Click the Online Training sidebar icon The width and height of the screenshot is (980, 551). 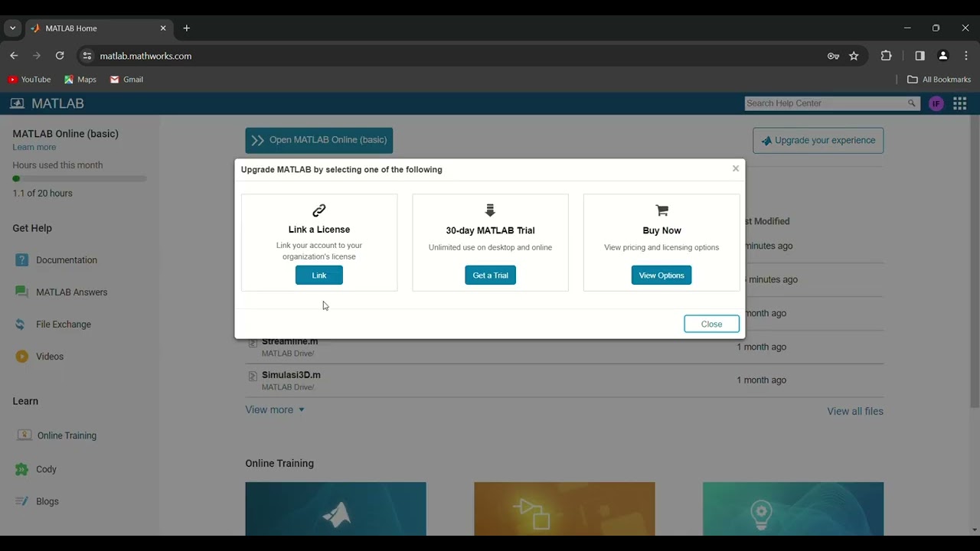click(24, 435)
